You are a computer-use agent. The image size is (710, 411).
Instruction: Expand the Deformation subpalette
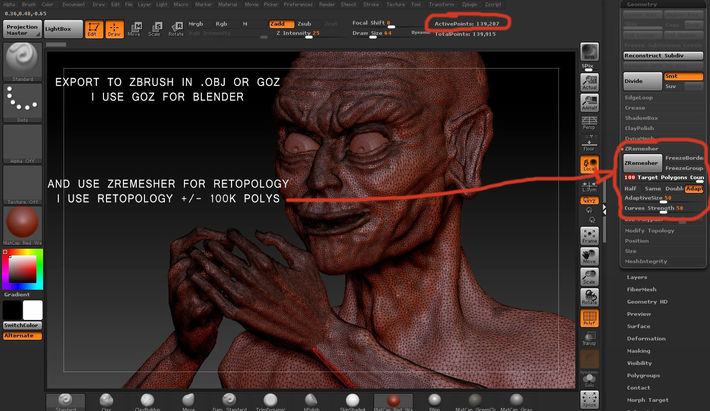(644, 338)
